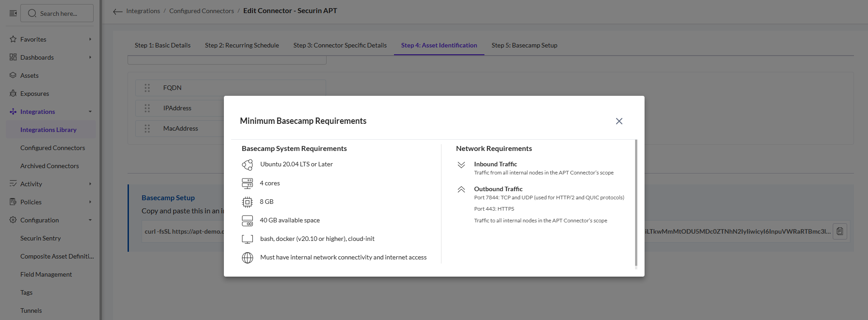This screenshot has width=868, height=320.
Task: Click the Ubuntu 20.04 LTS or Later text
Action: point(296,164)
